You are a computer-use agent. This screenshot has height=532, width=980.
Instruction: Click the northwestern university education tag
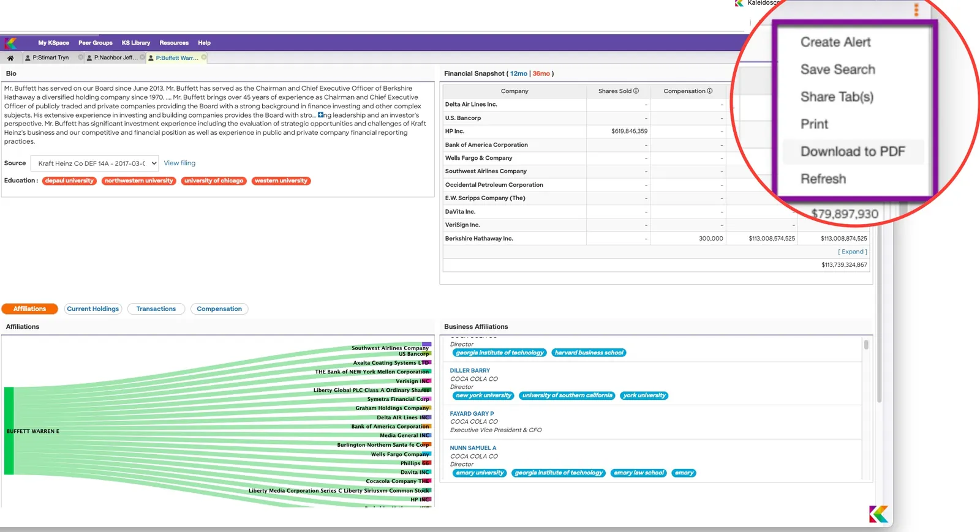[139, 181]
